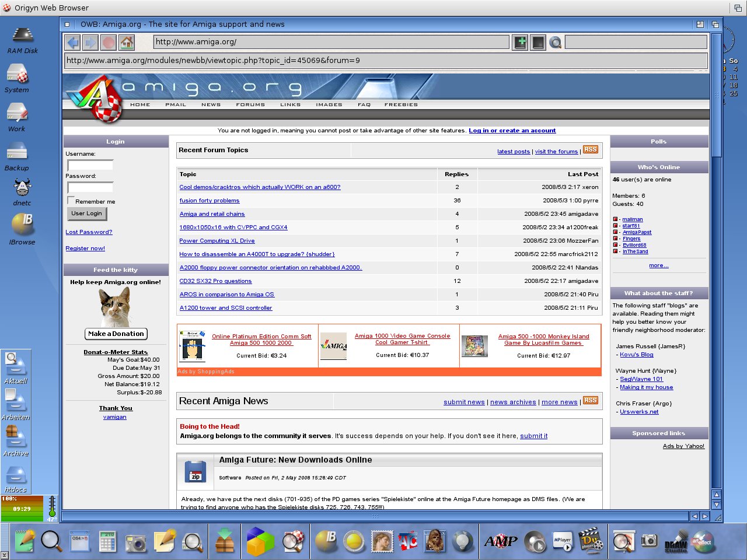747x560 pixels.
Task: Open the Archive drawer icon
Action: [x=15, y=440]
